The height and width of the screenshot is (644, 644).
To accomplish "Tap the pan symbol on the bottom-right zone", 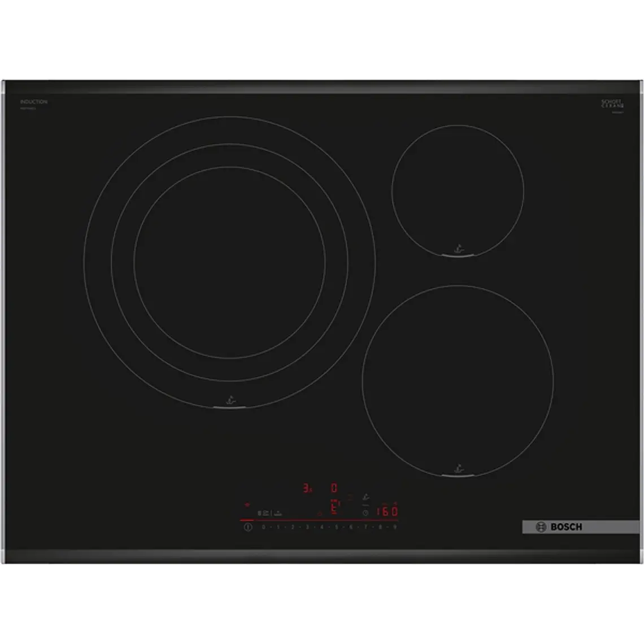I will pyautogui.click(x=459, y=468).
